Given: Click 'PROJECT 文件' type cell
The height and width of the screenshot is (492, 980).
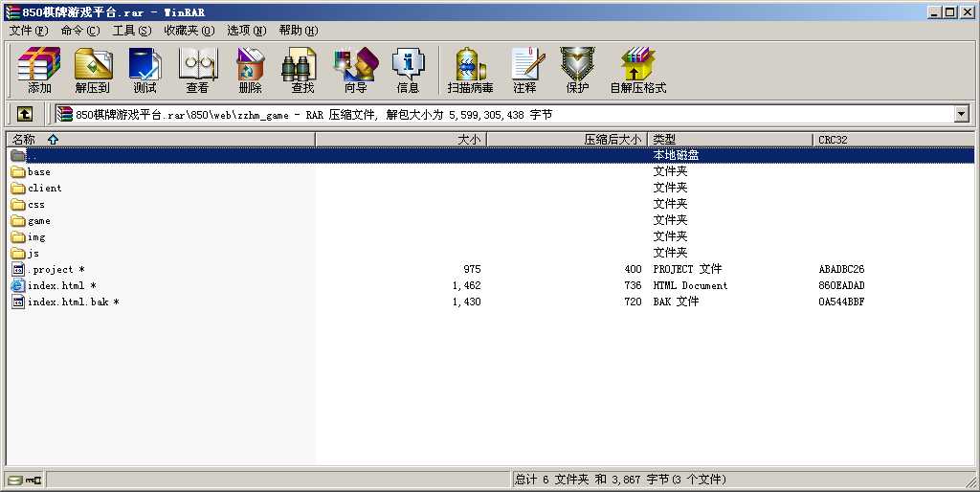Looking at the screenshot, I should pyautogui.click(x=687, y=269).
